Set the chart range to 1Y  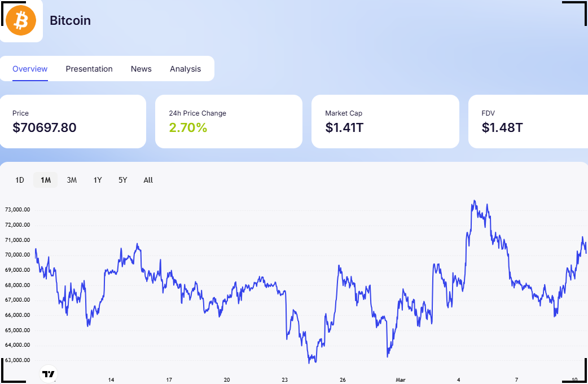(x=98, y=180)
